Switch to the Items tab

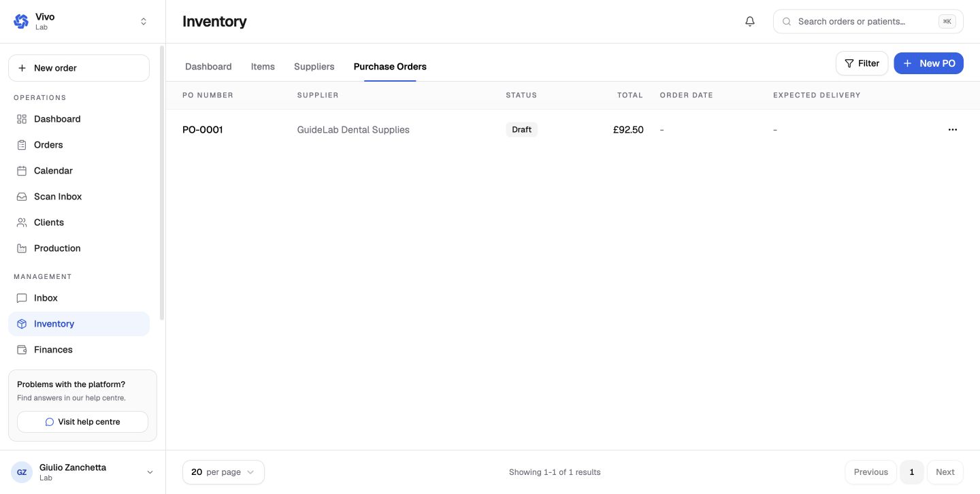[263, 67]
